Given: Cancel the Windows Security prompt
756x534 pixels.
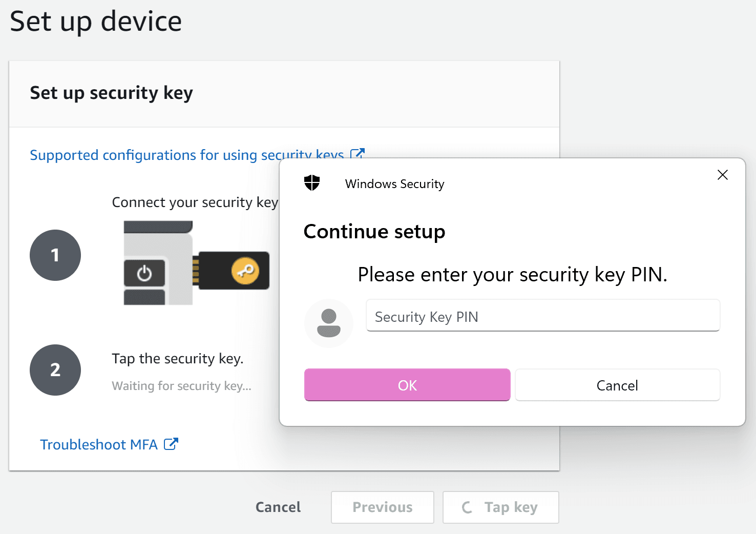Looking at the screenshot, I should (x=618, y=385).
